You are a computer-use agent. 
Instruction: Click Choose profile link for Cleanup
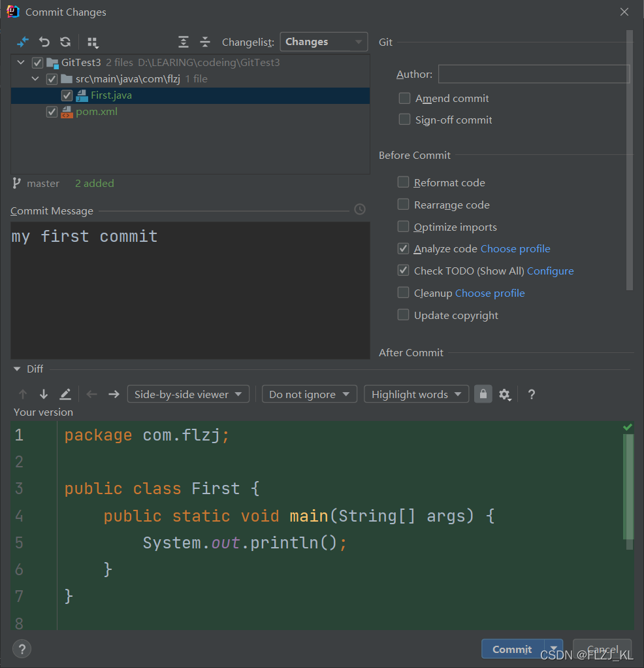[490, 293]
